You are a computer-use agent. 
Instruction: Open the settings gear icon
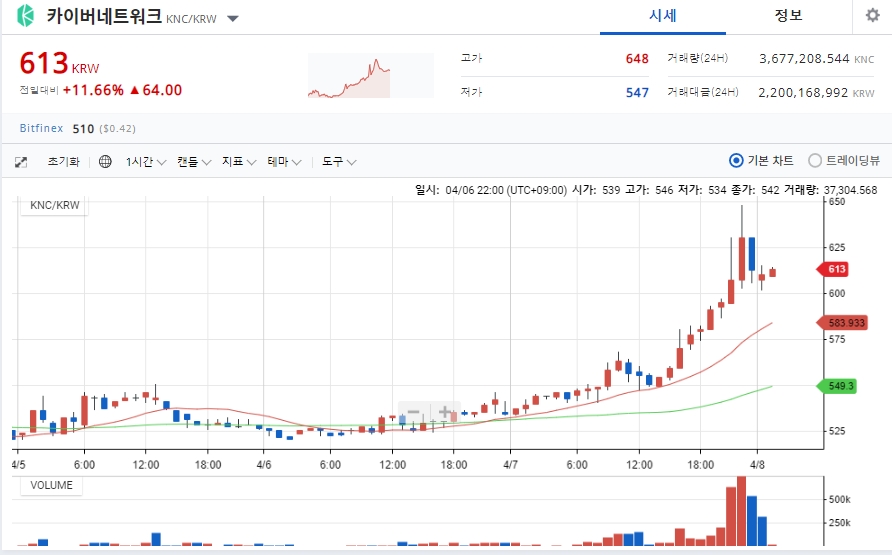[x=873, y=15]
